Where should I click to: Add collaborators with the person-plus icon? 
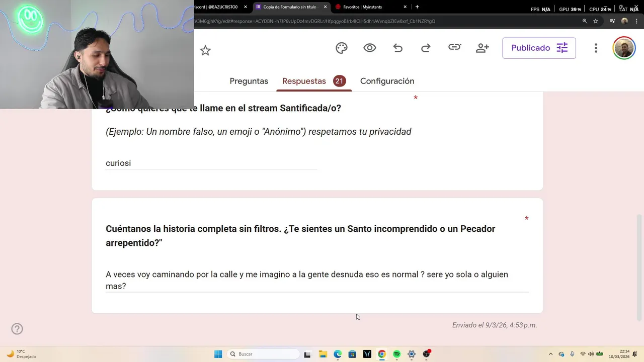pyautogui.click(x=482, y=48)
